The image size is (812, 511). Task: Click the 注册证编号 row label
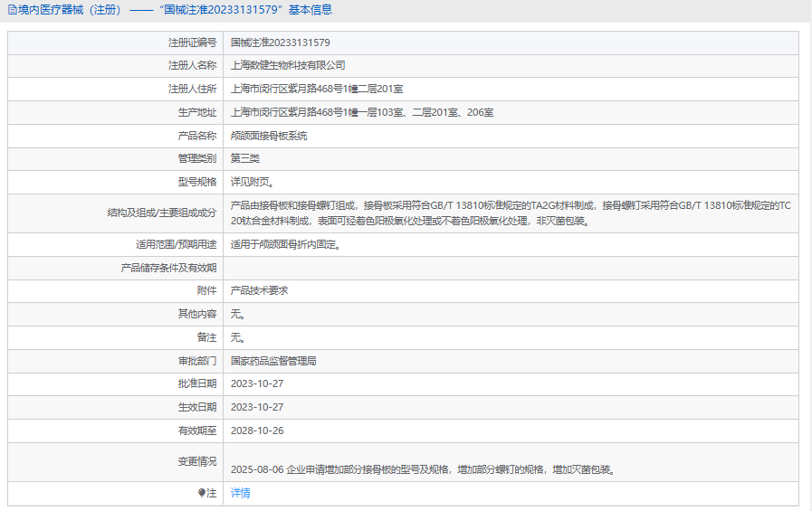(x=192, y=43)
